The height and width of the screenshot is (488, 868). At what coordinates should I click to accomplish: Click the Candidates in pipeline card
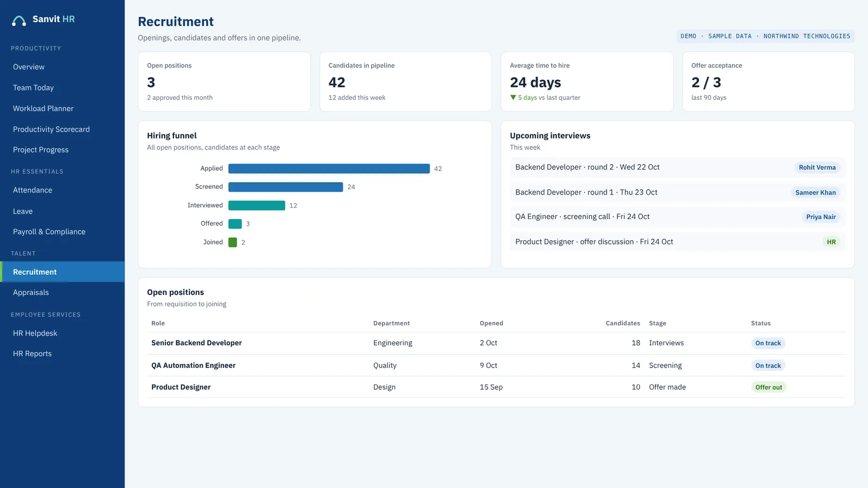tap(406, 82)
